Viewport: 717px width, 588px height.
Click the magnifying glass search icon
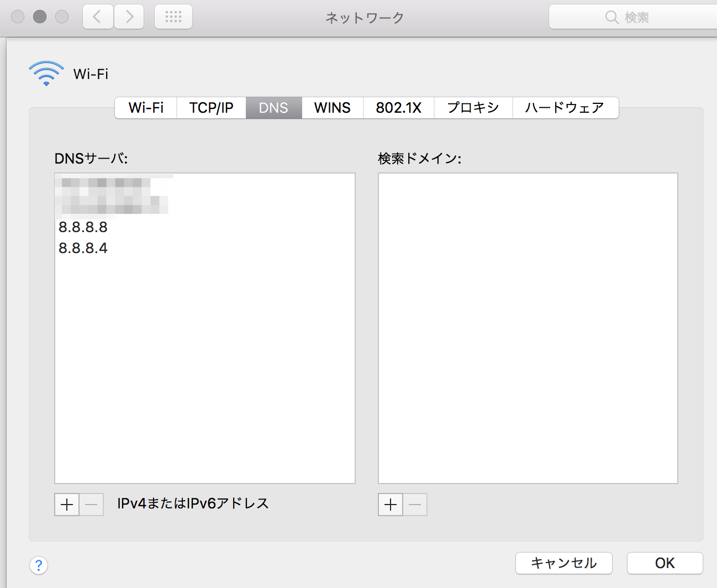(611, 18)
